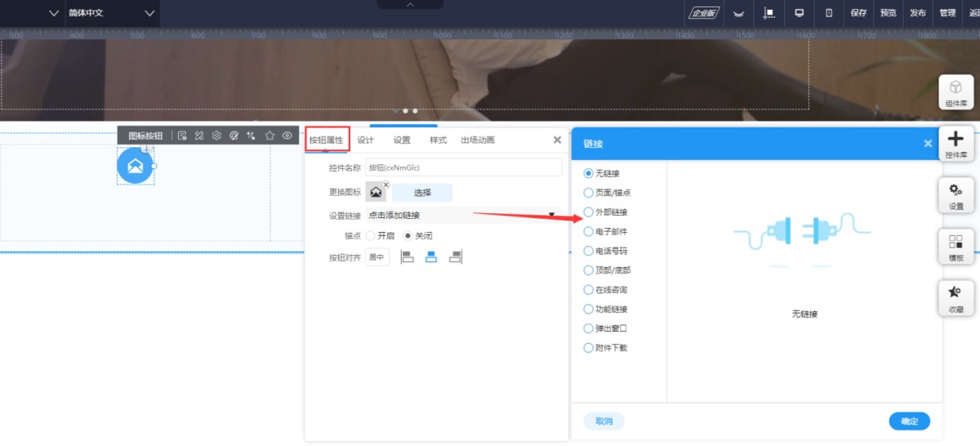Viewport: 980px width, 446px height.
Task: Switch to the 按钮属性 tab
Action: 326,140
